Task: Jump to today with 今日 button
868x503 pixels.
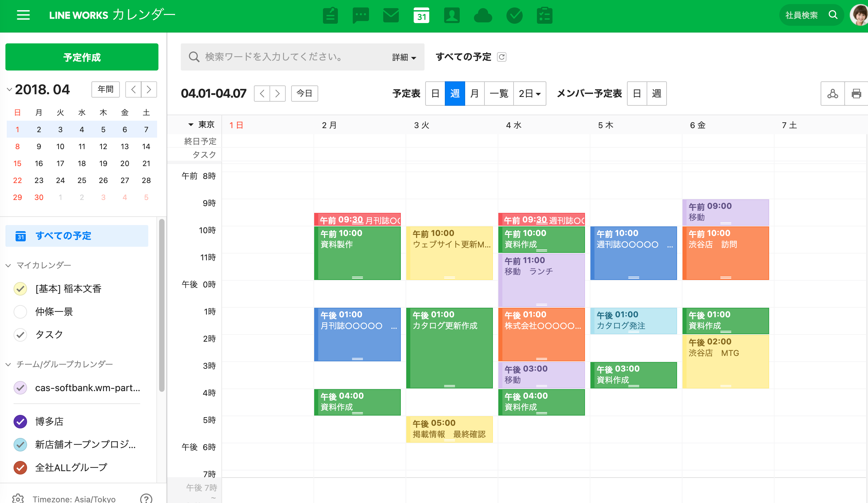Action: 304,94
